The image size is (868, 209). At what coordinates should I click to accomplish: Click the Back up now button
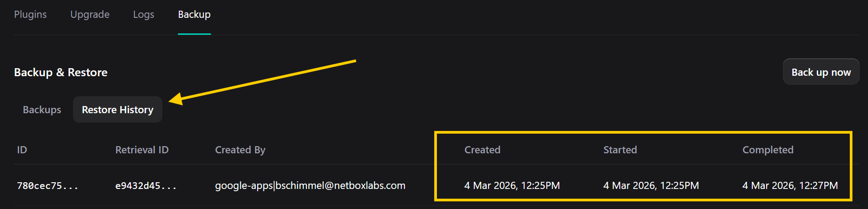[821, 72]
